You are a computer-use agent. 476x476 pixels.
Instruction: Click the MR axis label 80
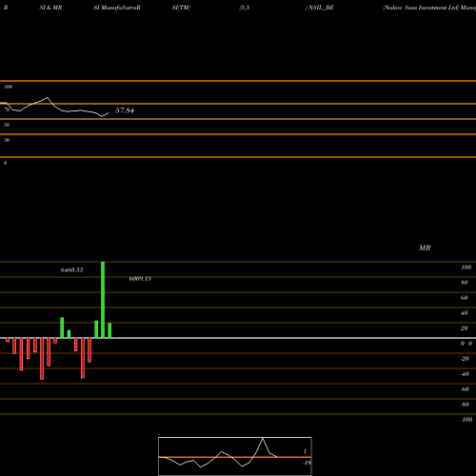[465, 283]
